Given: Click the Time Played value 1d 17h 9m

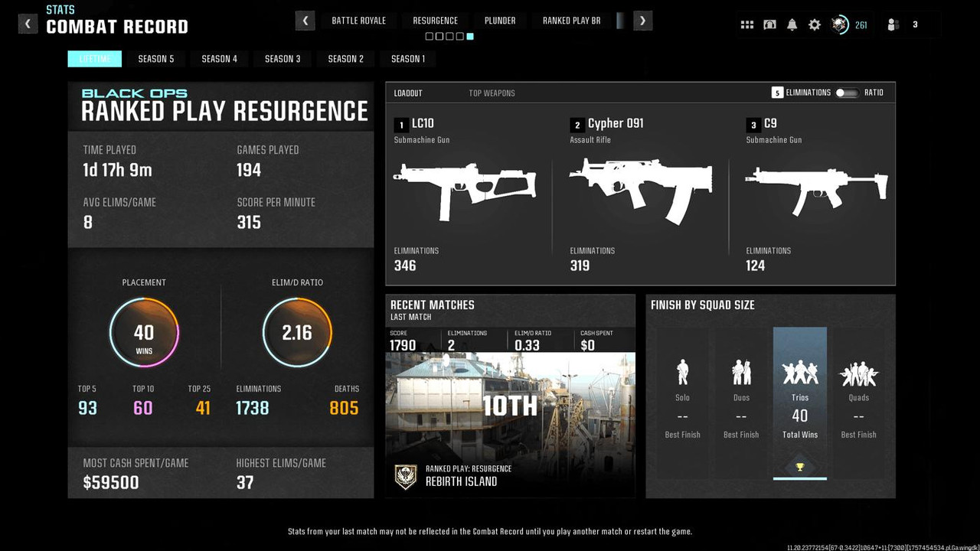Looking at the screenshot, I should 117,170.
